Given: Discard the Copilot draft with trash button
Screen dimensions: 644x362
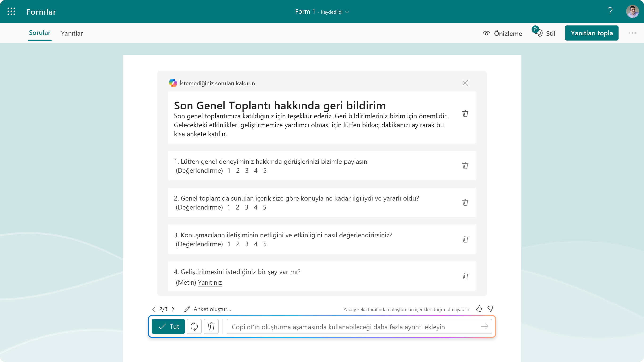Looking at the screenshot, I should 211,326.
